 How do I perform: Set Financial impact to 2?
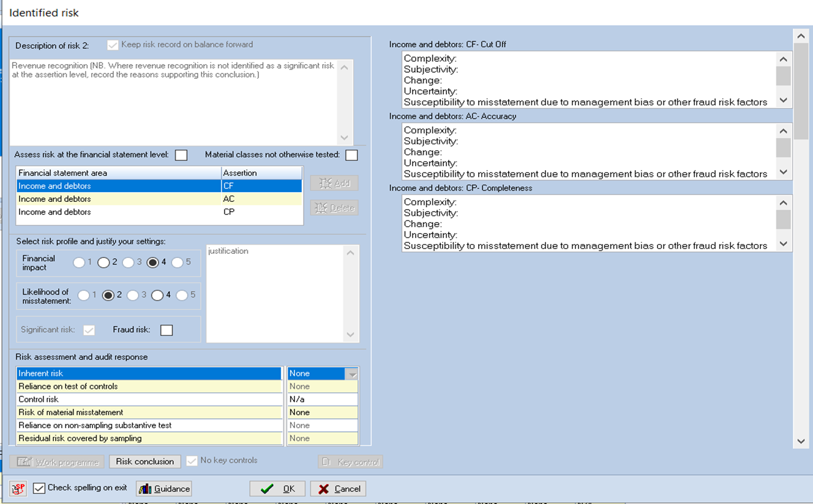coord(103,262)
